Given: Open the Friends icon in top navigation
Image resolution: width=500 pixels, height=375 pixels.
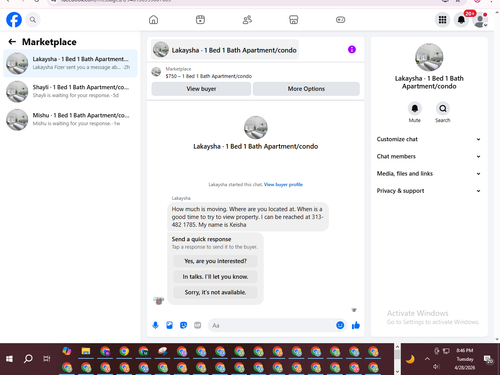Looking at the screenshot, I should 247,20.
